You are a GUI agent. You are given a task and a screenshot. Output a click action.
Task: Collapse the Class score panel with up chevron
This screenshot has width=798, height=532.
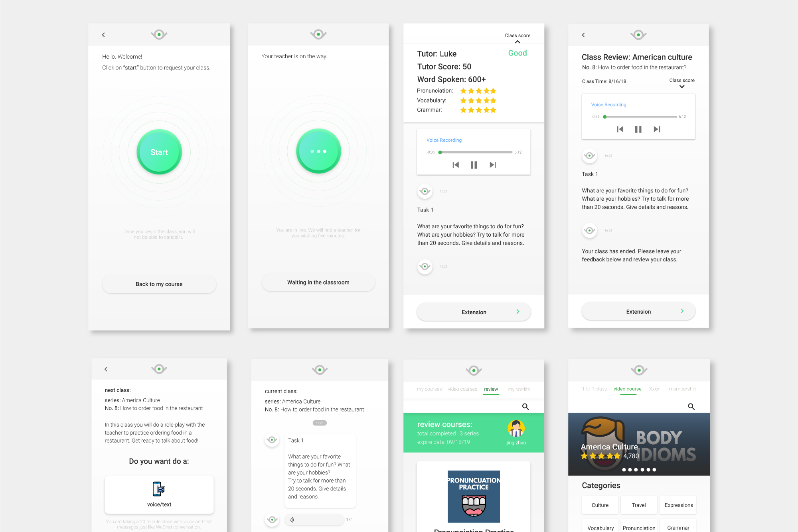[518, 42]
